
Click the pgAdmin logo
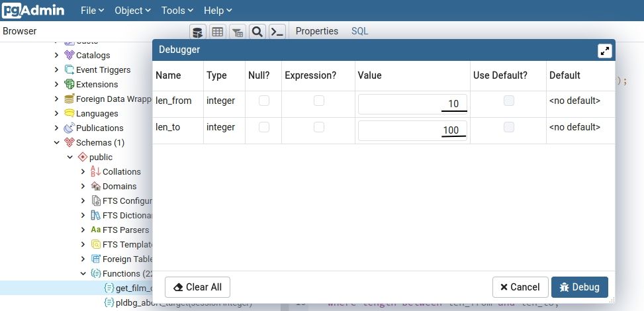(33, 11)
